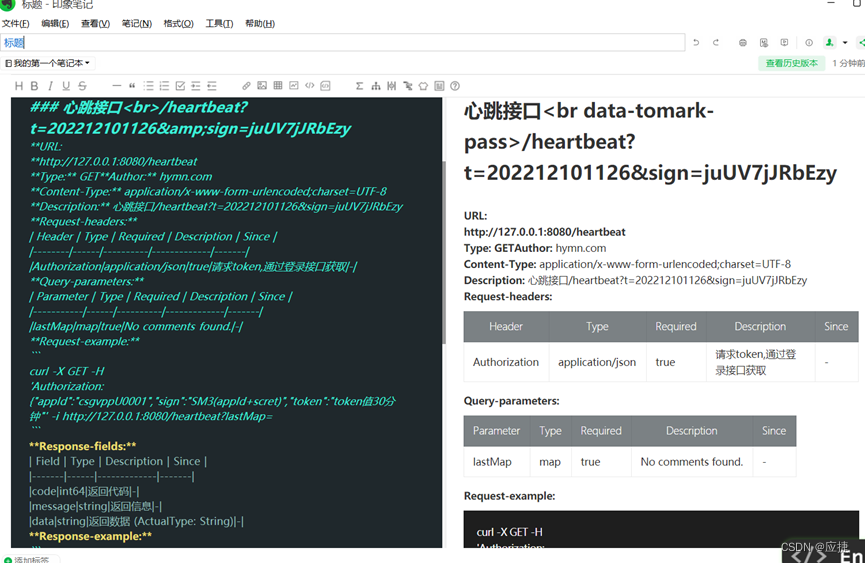Expand the share options dropdown arrow

(x=845, y=42)
